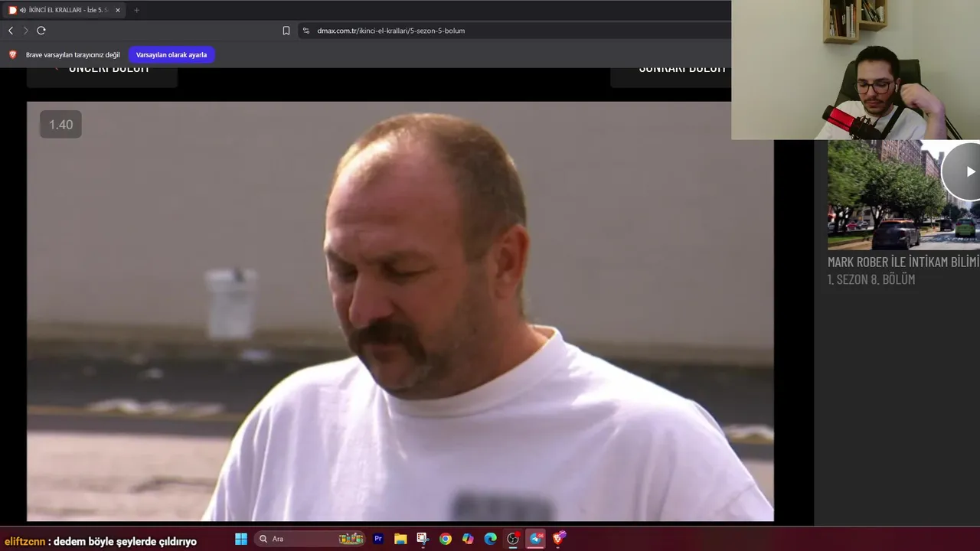Click the 1. SEZON 8. BÖLÜM text
This screenshot has width=980, height=551.
[871, 279]
